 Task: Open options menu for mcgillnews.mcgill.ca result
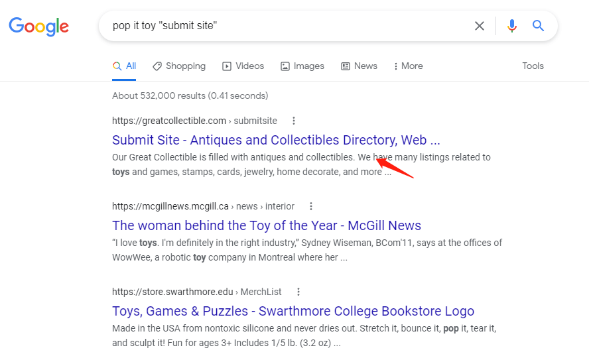coord(310,206)
